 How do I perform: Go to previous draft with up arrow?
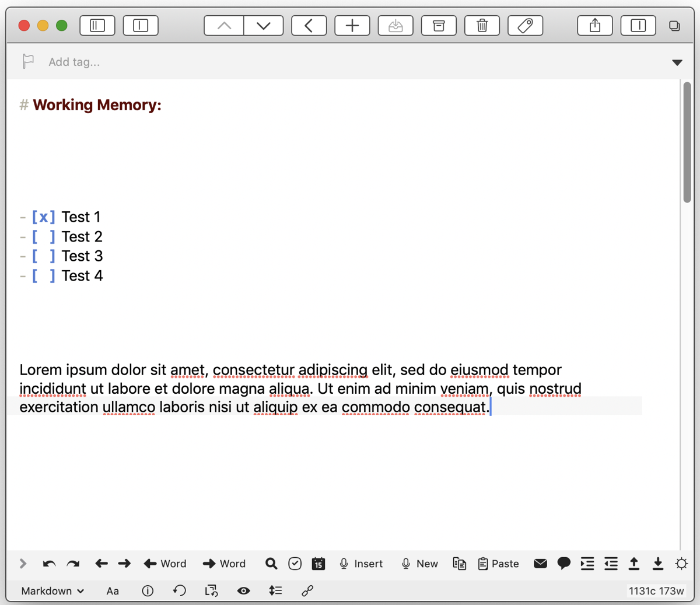pyautogui.click(x=224, y=26)
